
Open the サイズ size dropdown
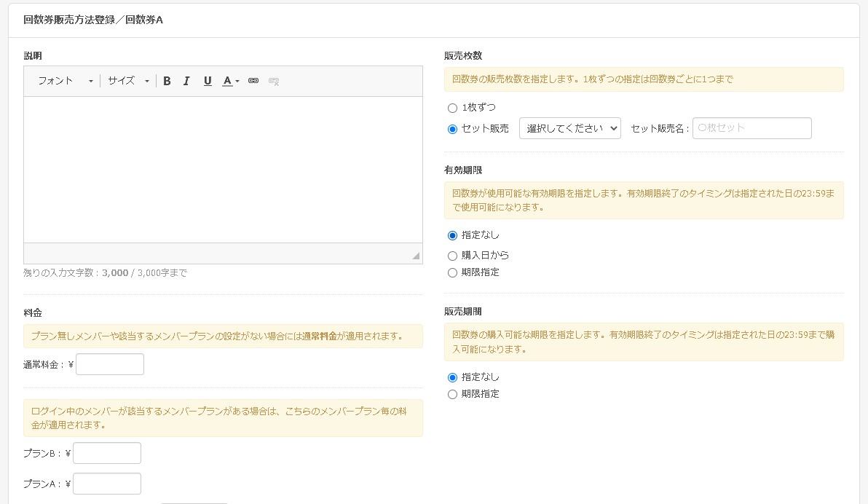coord(128,81)
